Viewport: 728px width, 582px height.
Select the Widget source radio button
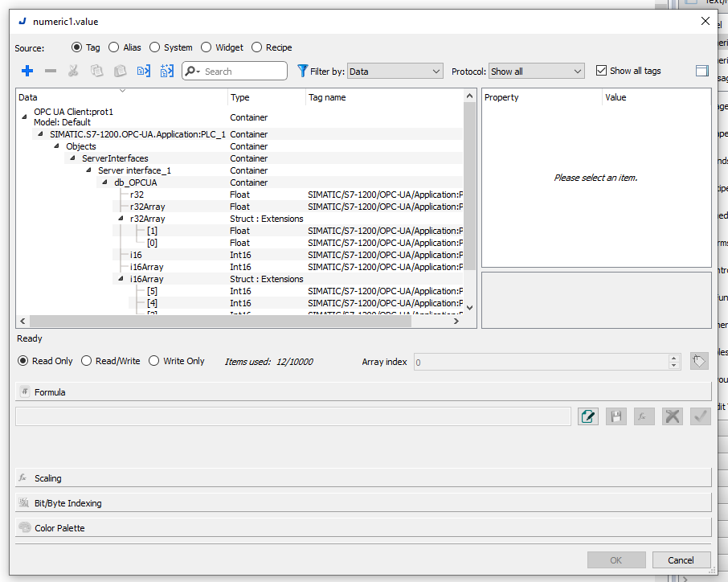(207, 47)
